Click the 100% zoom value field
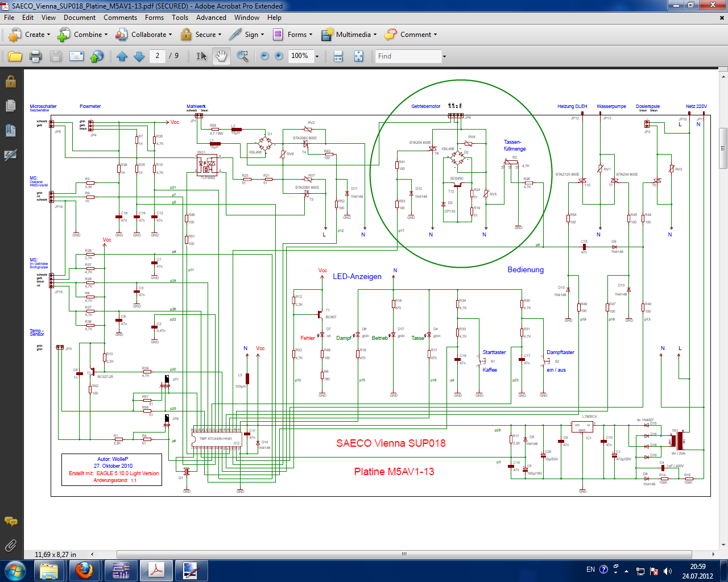 pyautogui.click(x=300, y=56)
